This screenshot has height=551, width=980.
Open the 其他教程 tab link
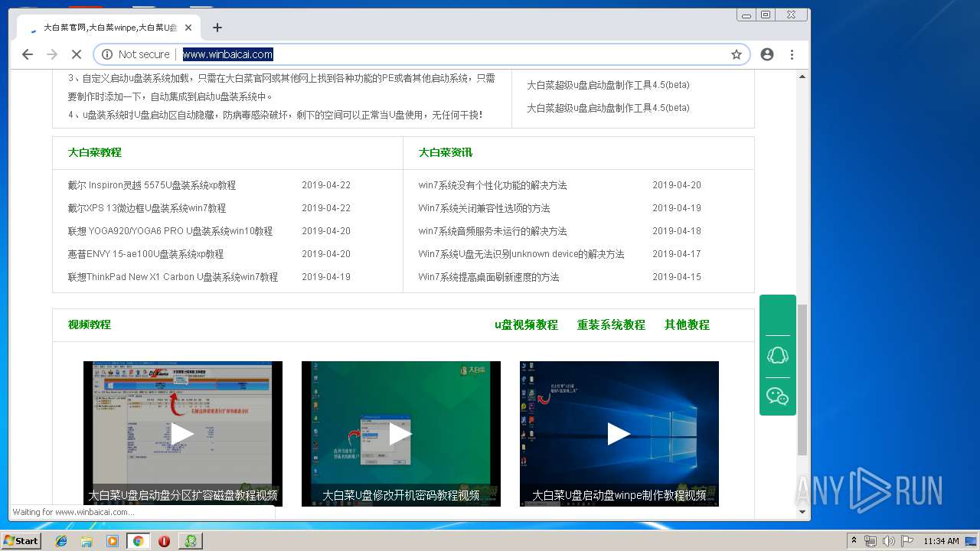pos(687,324)
